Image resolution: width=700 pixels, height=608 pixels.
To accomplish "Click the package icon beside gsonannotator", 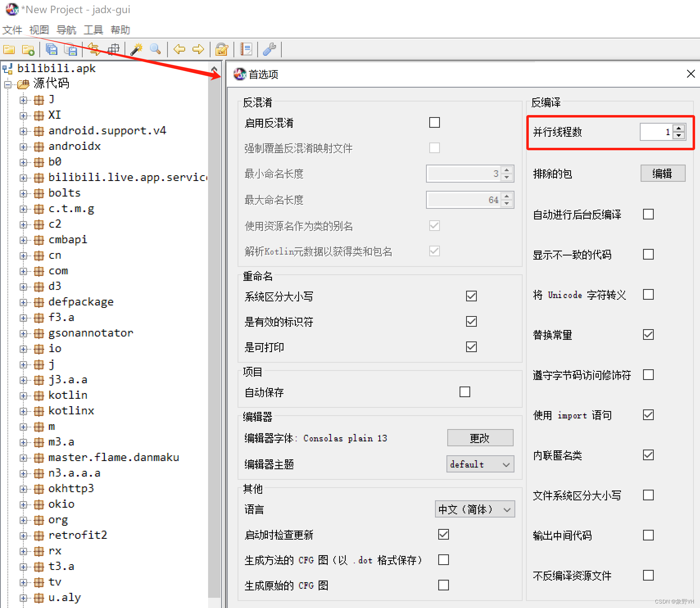I will [39, 333].
